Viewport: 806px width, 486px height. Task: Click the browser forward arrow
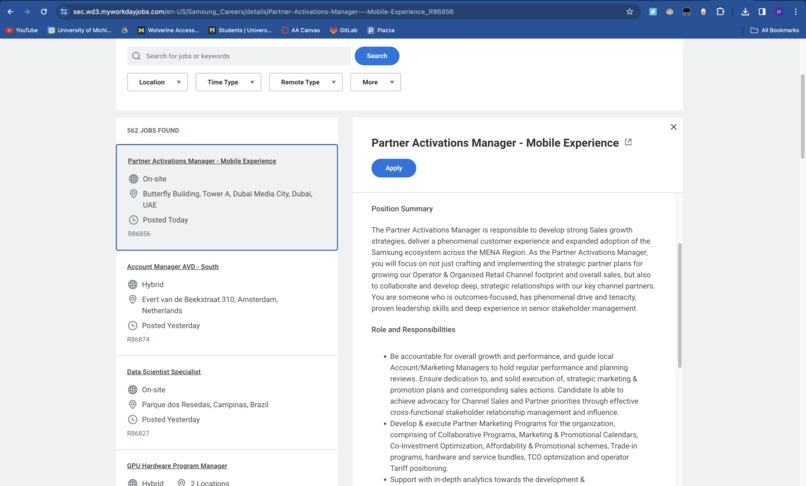pyautogui.click(x=27, y=11)
